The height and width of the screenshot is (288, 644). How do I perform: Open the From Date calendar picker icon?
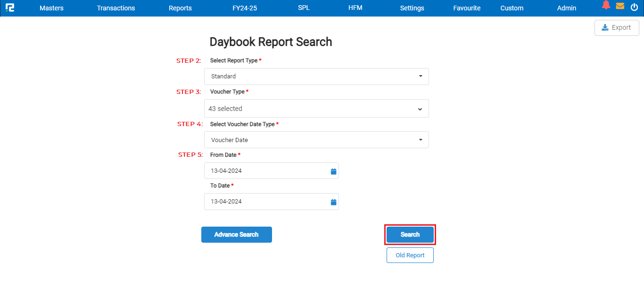click(x=333, y=171)
